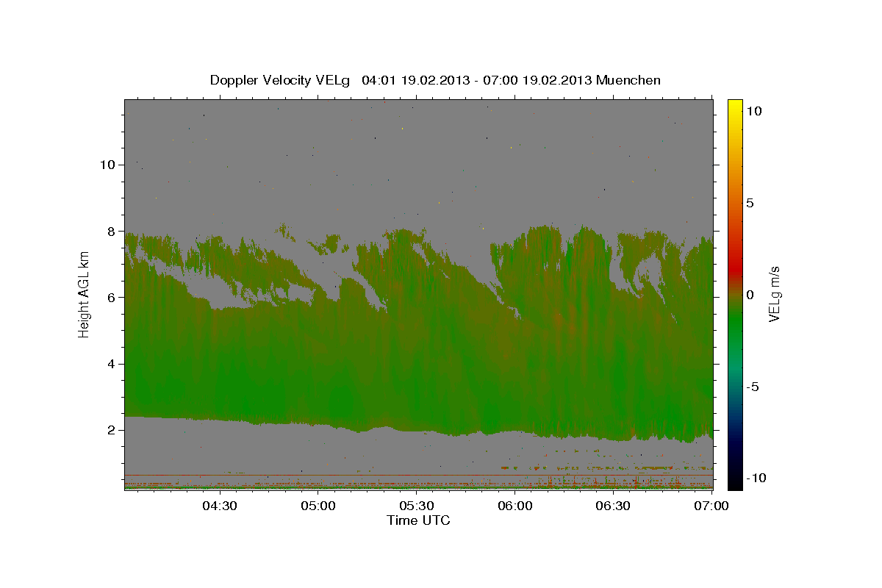
Task: Click the '06:00' time tick label
Action: pos(515,506)
